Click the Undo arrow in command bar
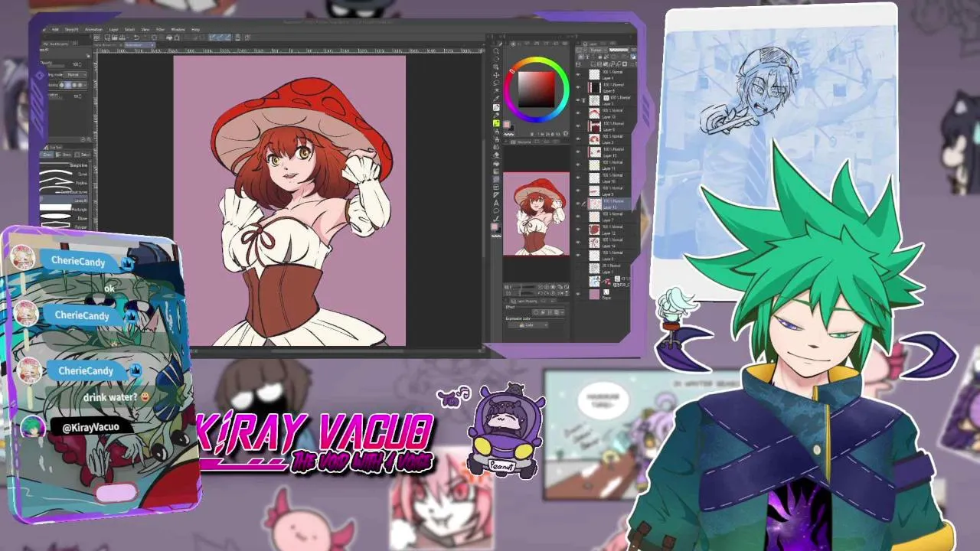The image size is (980, 551). (x=136, y=37)
